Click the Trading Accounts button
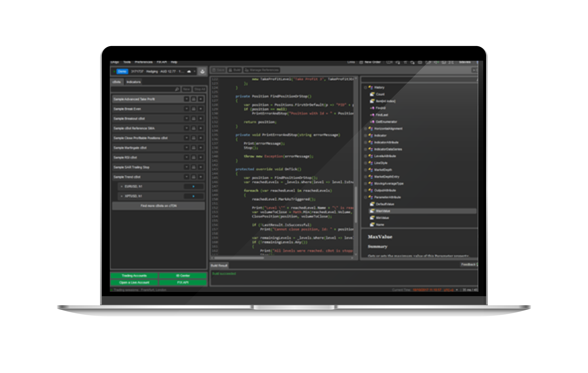Viewport: 588px width, 373px height. point(134,276)
